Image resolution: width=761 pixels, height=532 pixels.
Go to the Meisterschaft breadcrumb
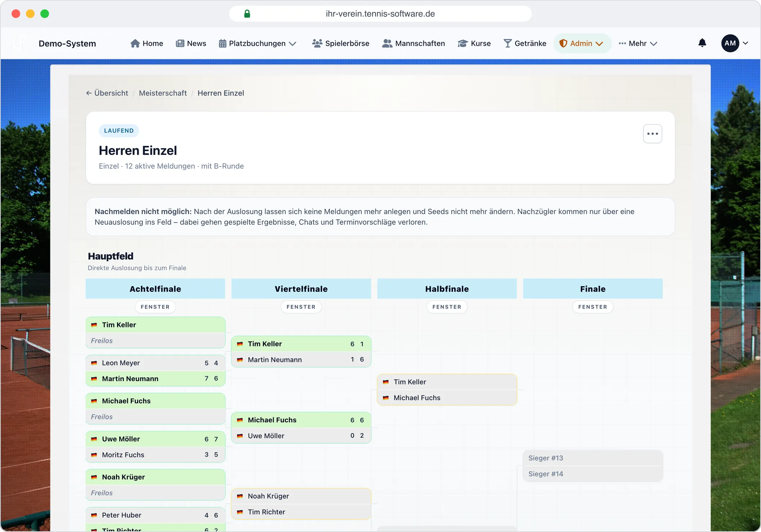(x=163, y=93)
